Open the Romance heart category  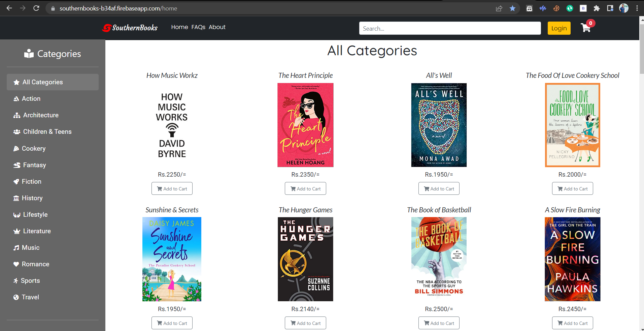[35, 264]
